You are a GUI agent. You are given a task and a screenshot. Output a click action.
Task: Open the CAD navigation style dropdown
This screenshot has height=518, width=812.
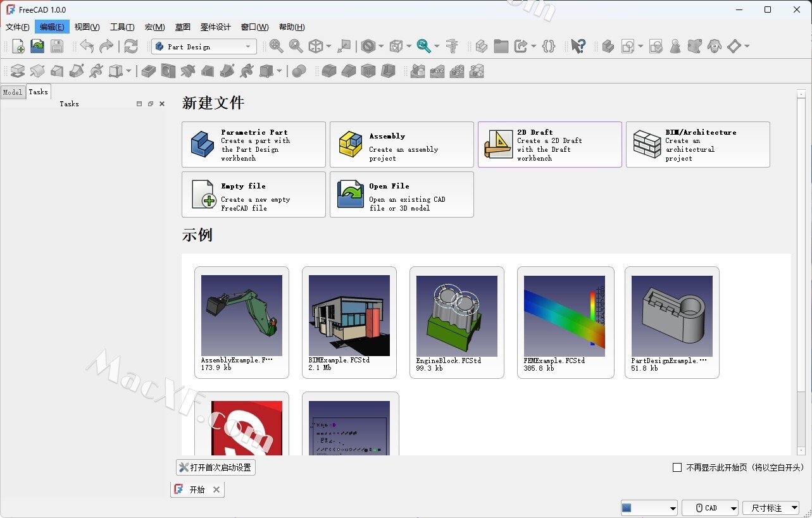pos(710,508)
